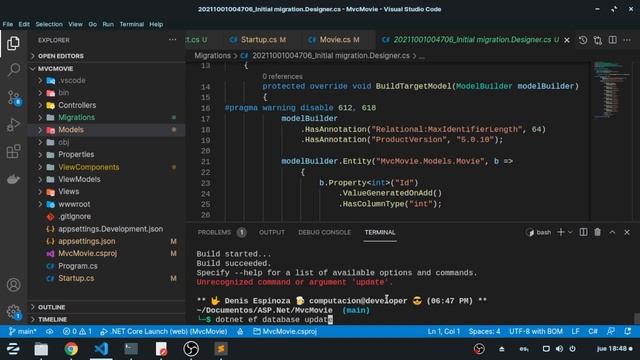Open the Search view in activity bar

click(13, 70)
